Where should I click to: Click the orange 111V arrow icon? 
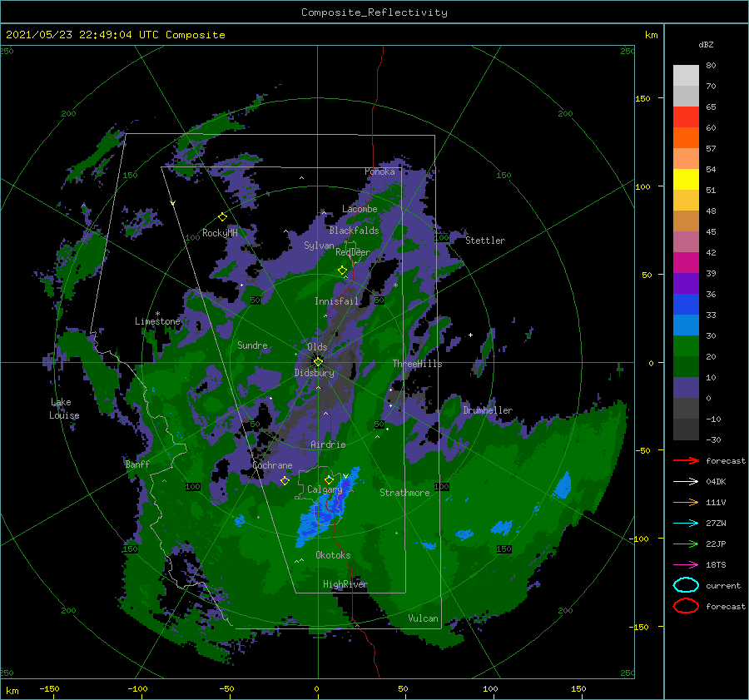[x=686, y=502]
